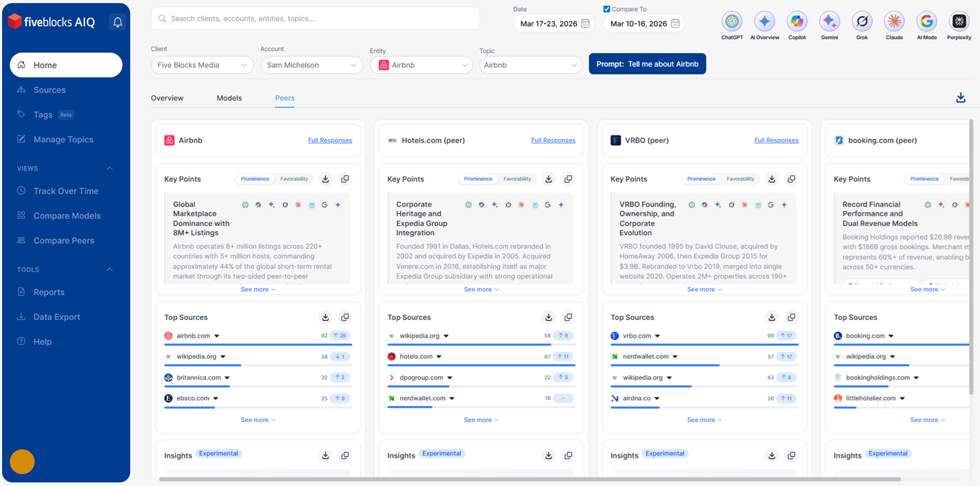Select Prominence in booking.com Key Points

click(924, 179)
